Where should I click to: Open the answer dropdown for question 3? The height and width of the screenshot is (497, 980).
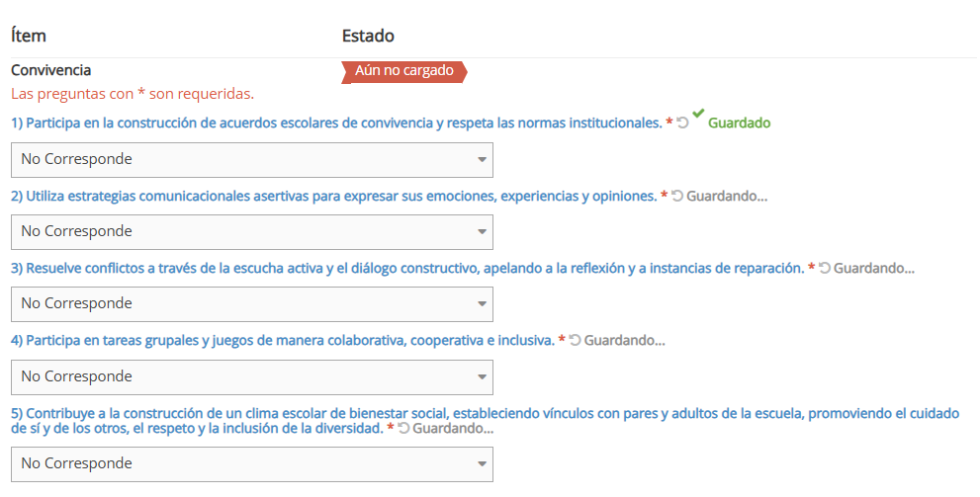[x=251, y=303]
